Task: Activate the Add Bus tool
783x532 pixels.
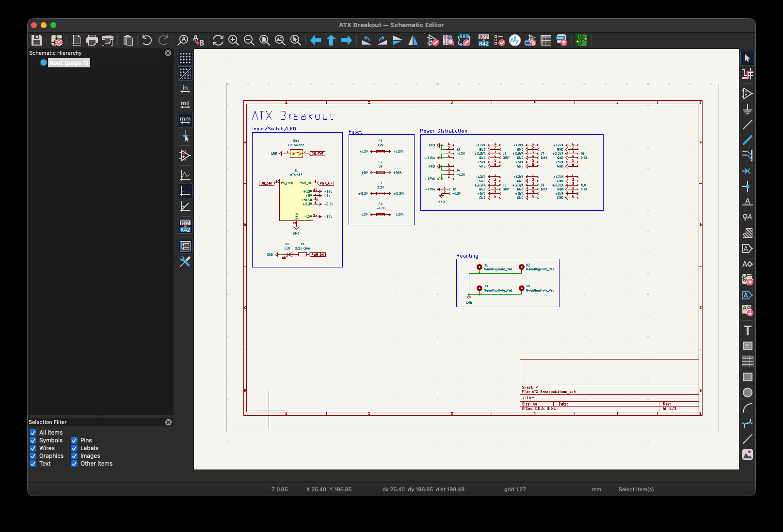Action: coord(747,140)
